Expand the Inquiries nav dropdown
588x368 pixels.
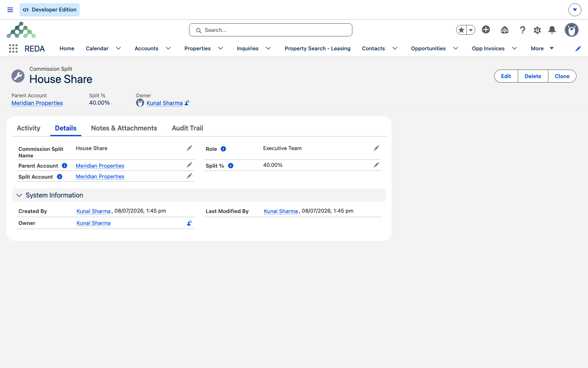[x=268, y=48]
